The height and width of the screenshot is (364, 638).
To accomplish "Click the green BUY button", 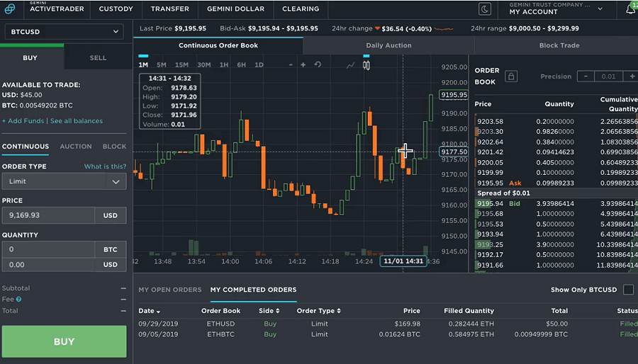I will (x=64, y=341).
